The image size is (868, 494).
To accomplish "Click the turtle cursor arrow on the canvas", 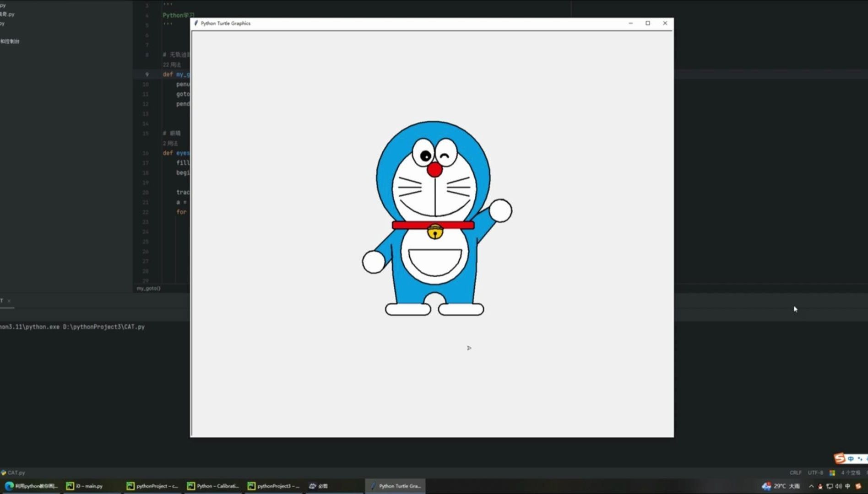I will pyautogui.click(x=469, y=348).
